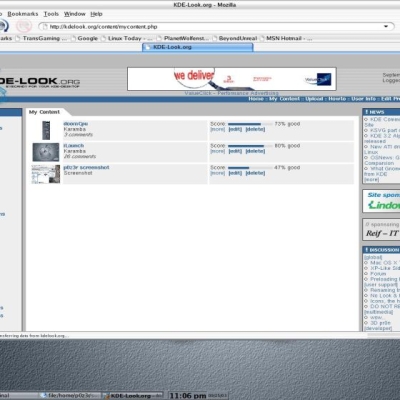The image size is (400, 400).
Task: Open the PlanetWolfenstein bookmark
Action: (183, 38)
